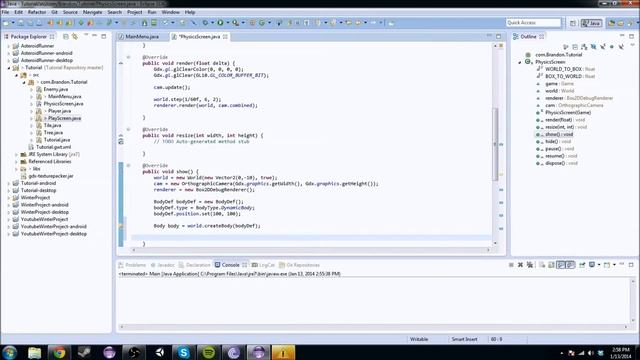Select show() method in Outline

pos(559,134)
